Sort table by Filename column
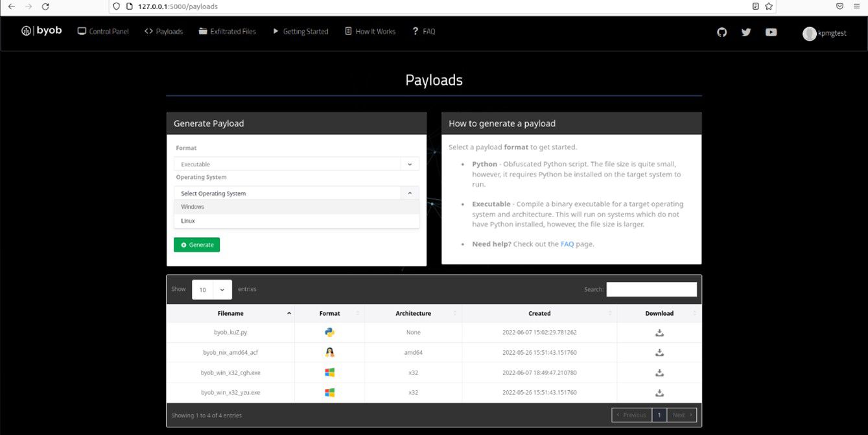Image resolution: width=868 pixels, height=435 pixels. click(x=231, y=314)
